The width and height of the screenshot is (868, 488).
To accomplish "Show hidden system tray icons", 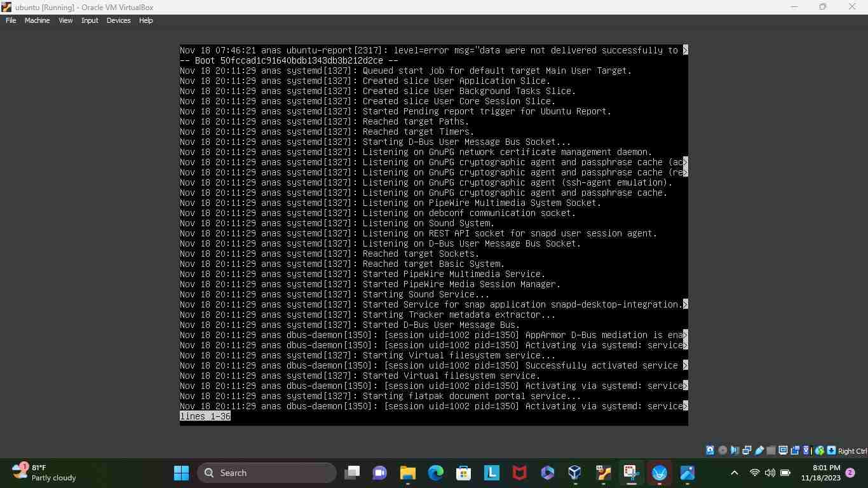I will pyautogui.click(x=734, y=473).
